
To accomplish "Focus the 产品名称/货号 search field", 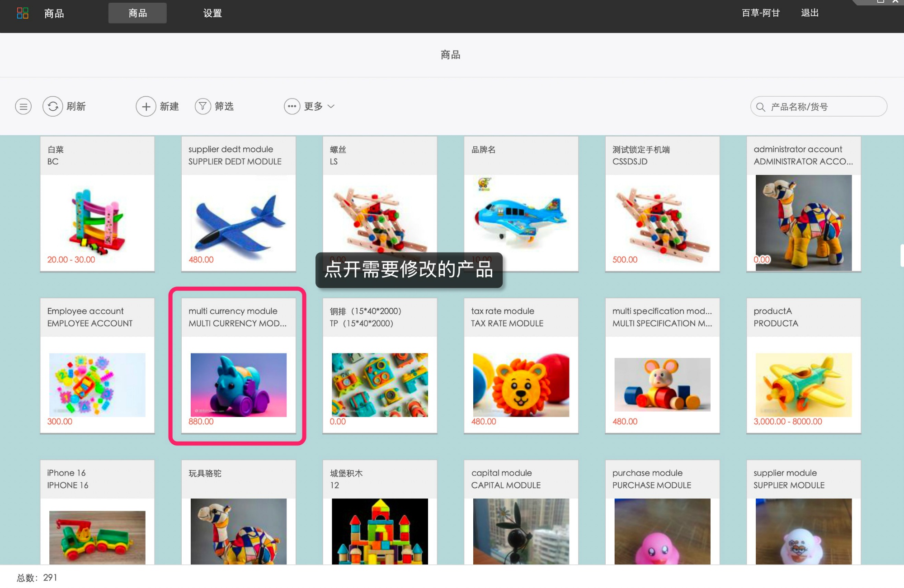I will (x=819, y=107).
